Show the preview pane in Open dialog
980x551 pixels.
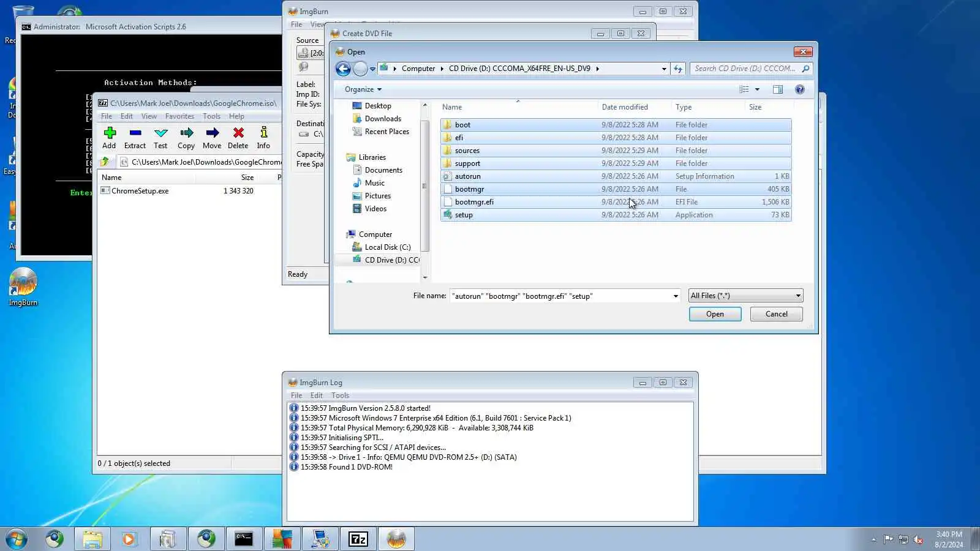tap(778, 89)
